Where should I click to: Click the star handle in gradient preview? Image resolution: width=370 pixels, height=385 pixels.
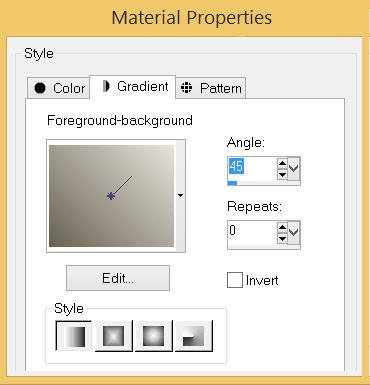[x=111, y=196]
